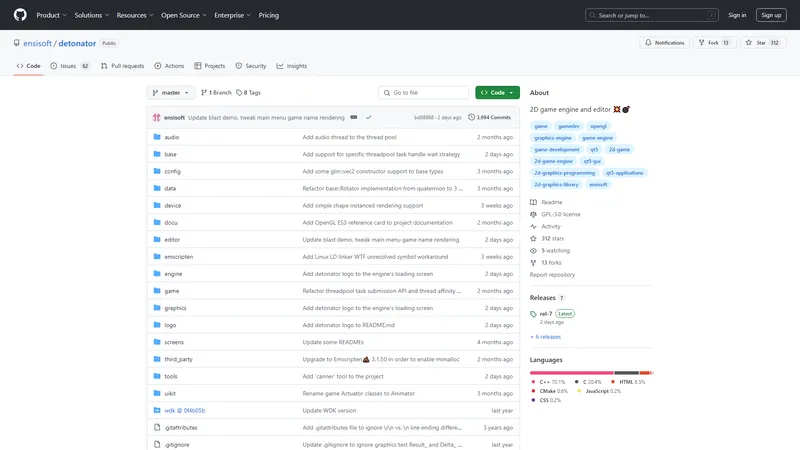Switch to the Code tab
The image size is (800, 450).
pyautogui.click(x=29, y=66)
